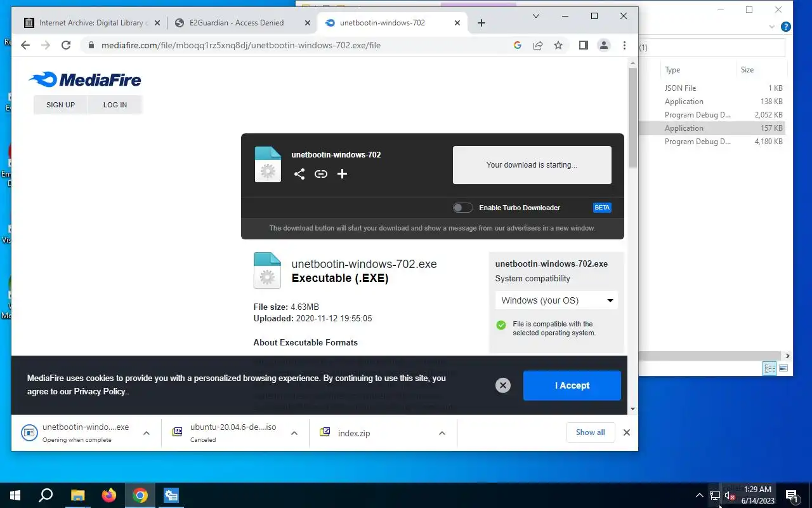Image resolution: width=812 pixels, height=508 pixels.
Task: Select JSON File row in Explorer
Action: [712, 88]
